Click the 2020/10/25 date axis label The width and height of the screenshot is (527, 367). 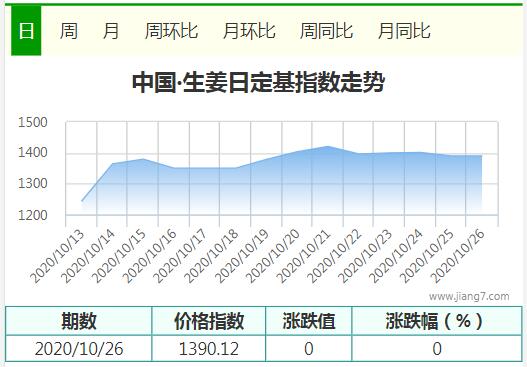427,256
